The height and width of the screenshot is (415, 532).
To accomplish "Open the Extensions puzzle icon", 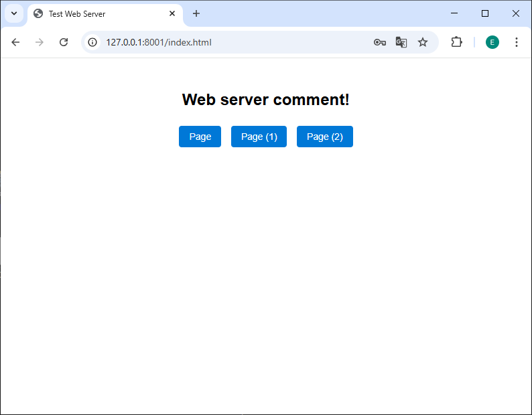I will point(456,42).
